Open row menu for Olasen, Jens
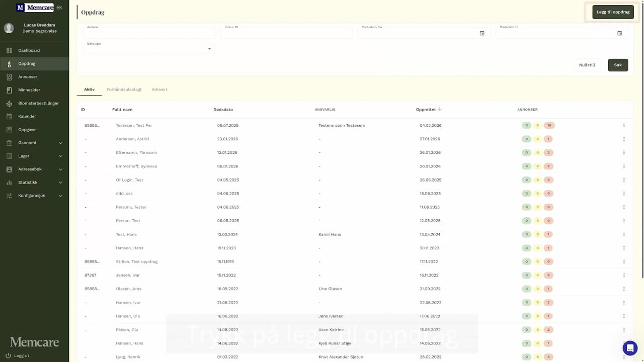 624,289
